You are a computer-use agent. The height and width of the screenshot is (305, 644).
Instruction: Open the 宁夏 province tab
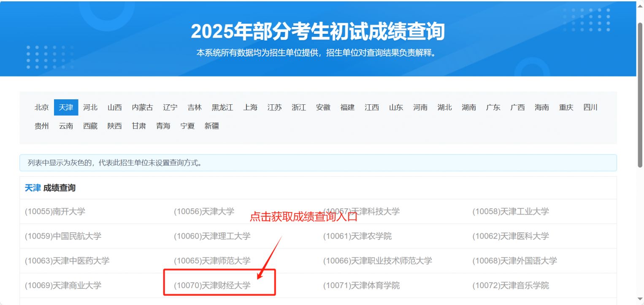(187, 126)
